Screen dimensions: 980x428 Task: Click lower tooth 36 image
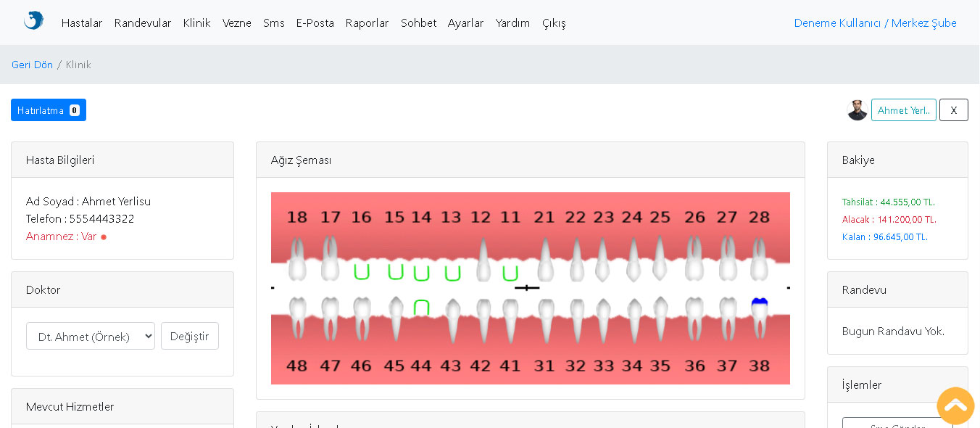coord(694,318)
